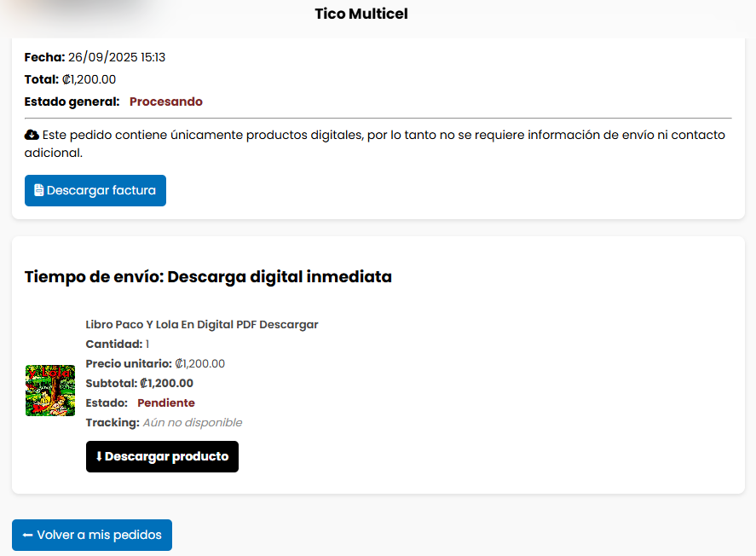
Task: Click the order Total amount at top
Action: tap(89, 79)
